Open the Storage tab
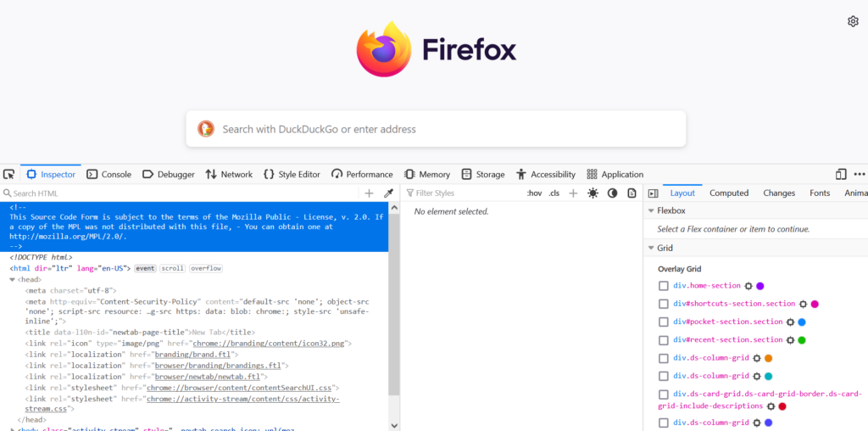The height and width of the screenshot is (431, 868). click(483, 175)
